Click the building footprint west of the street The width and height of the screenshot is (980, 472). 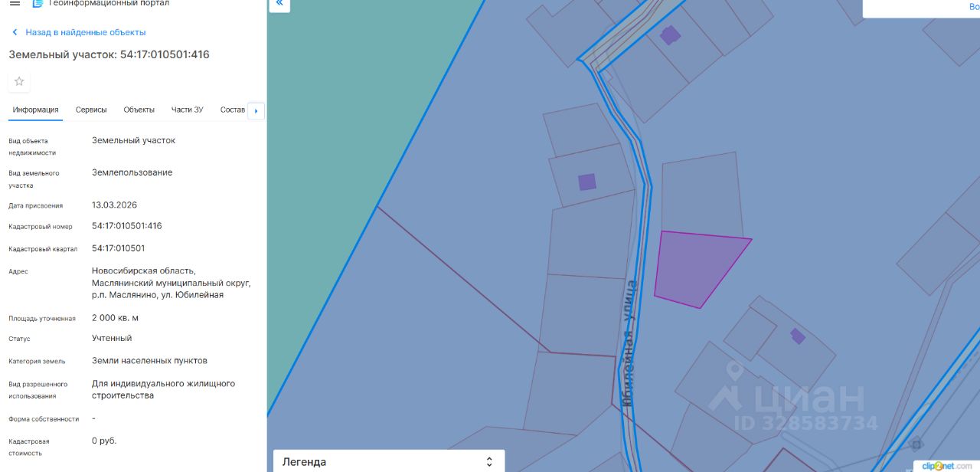587,182
